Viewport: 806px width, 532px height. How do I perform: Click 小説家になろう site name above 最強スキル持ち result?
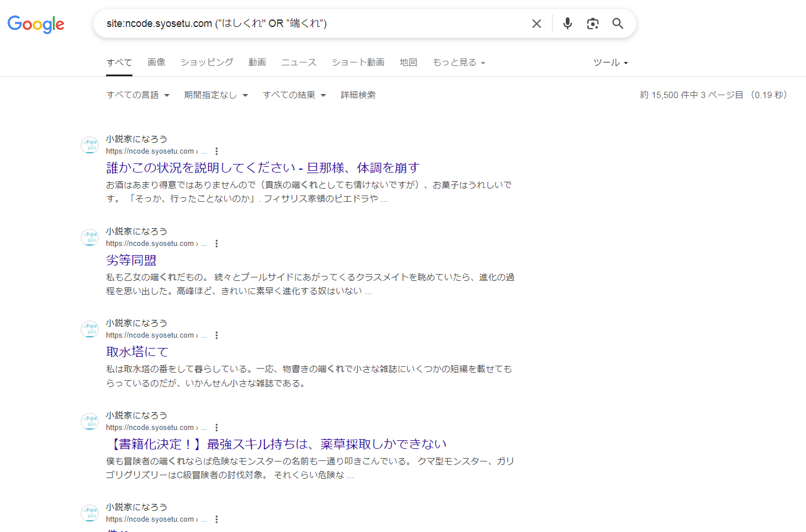(136, 416)
